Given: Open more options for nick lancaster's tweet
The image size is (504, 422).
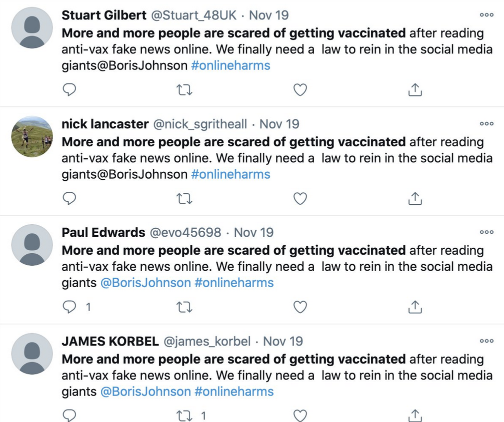Looking at the screenshot, I should click(x=486, y=124).
